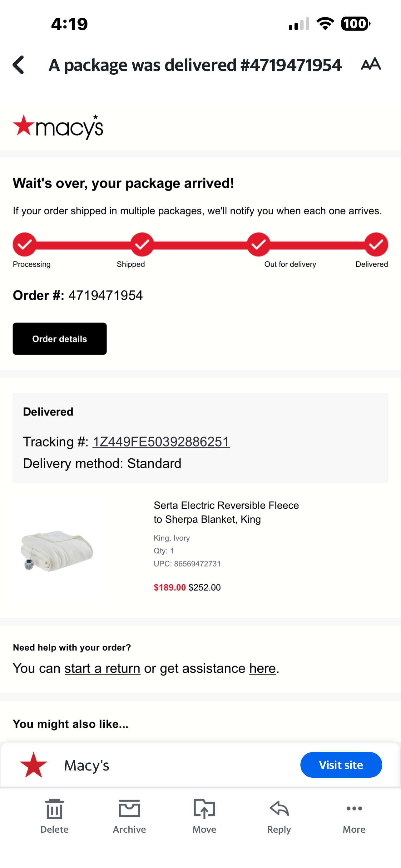Tap the Shipped step checkmark
This screenshot has width=401, height=868.
click(x=142, y=244)
